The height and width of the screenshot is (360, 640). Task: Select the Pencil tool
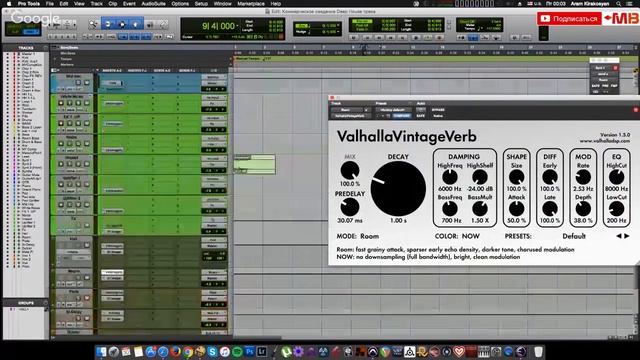click(x=163, y=25)
